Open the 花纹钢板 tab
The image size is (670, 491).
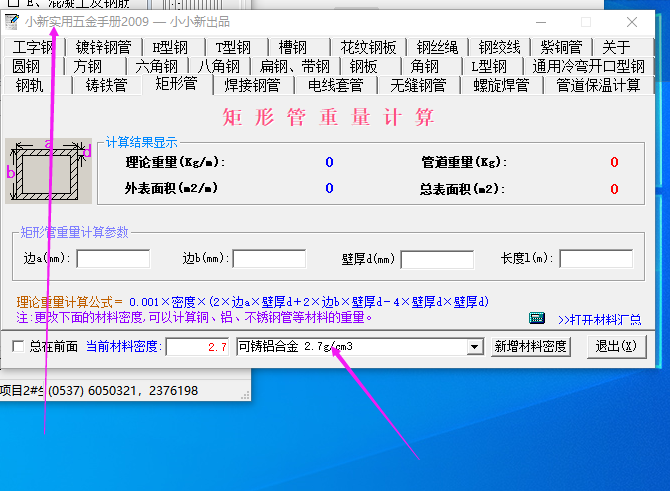[368, 47]
